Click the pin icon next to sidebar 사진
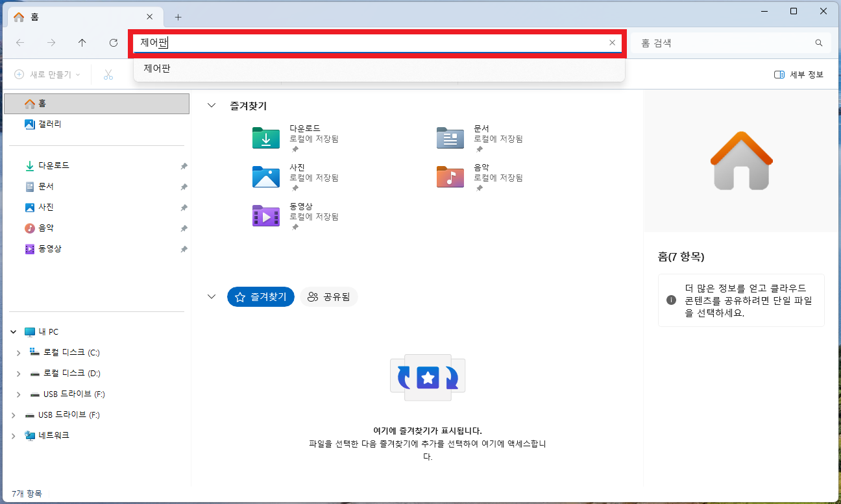This screenshot has height=504, width=841. [x=184, y=208]
